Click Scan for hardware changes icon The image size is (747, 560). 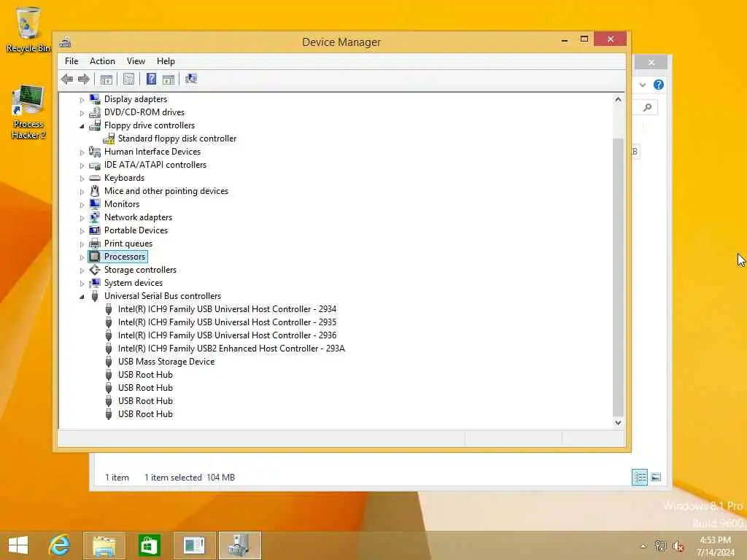(x=191, y=79)
